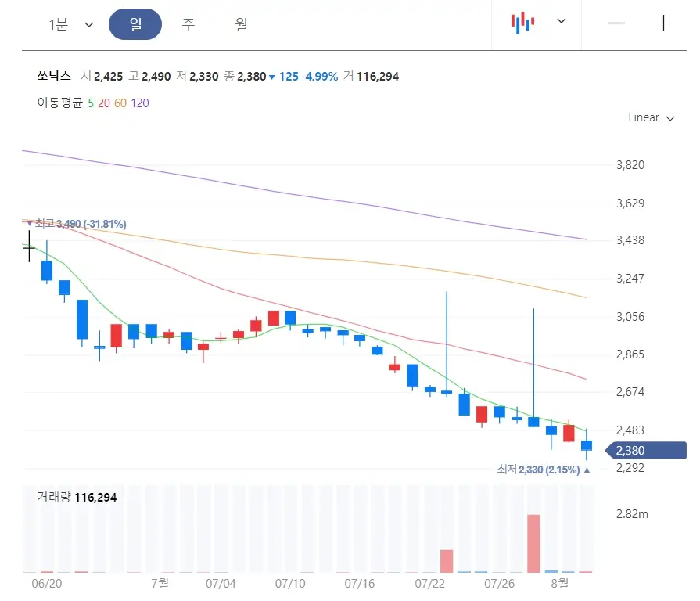700x601 pixels.
Task: Select moving average value 5
Action: tap(91, 103)
